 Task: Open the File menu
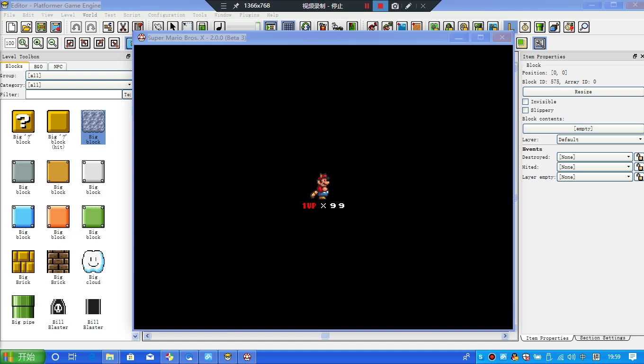click(9, 15)
